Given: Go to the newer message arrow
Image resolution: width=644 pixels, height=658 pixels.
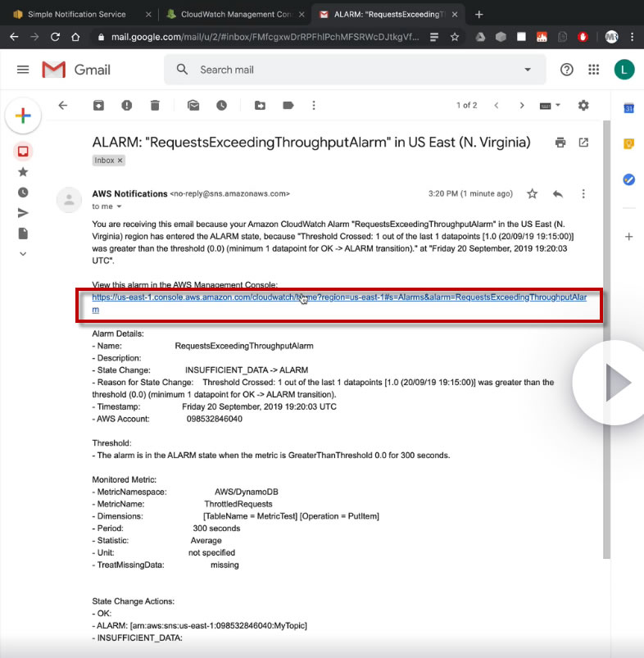Looking at the screenshot, I should (497, 106).
